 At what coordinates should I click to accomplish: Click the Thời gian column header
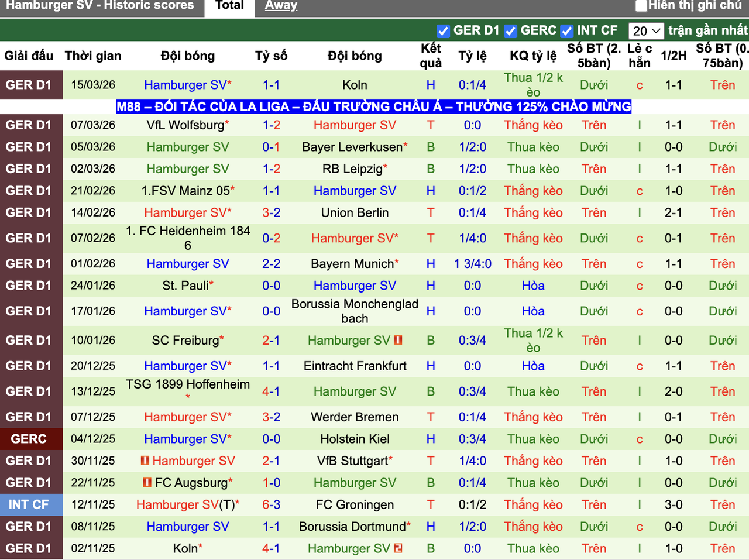tap(93, 56)
